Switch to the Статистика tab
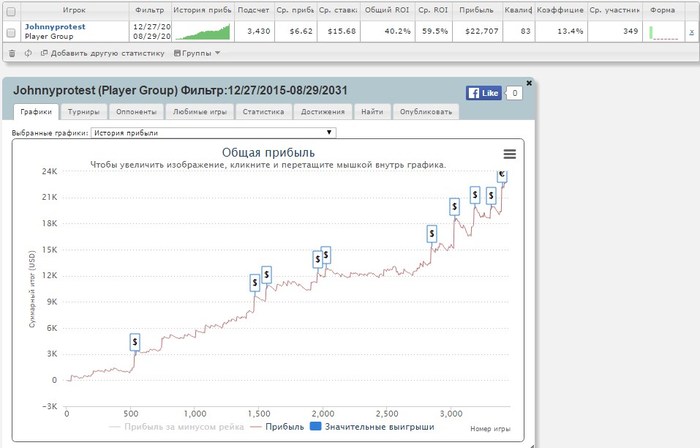The width and height of the screenshot is (700, 448). click(x=263, y=112)
